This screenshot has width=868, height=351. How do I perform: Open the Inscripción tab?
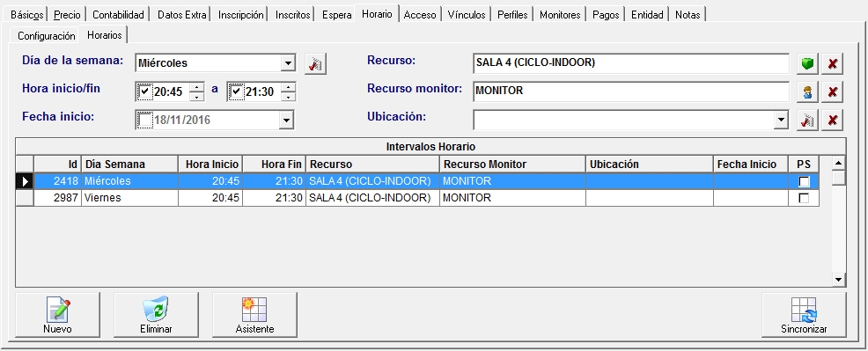pyautogui.click(x=241, y=15)
